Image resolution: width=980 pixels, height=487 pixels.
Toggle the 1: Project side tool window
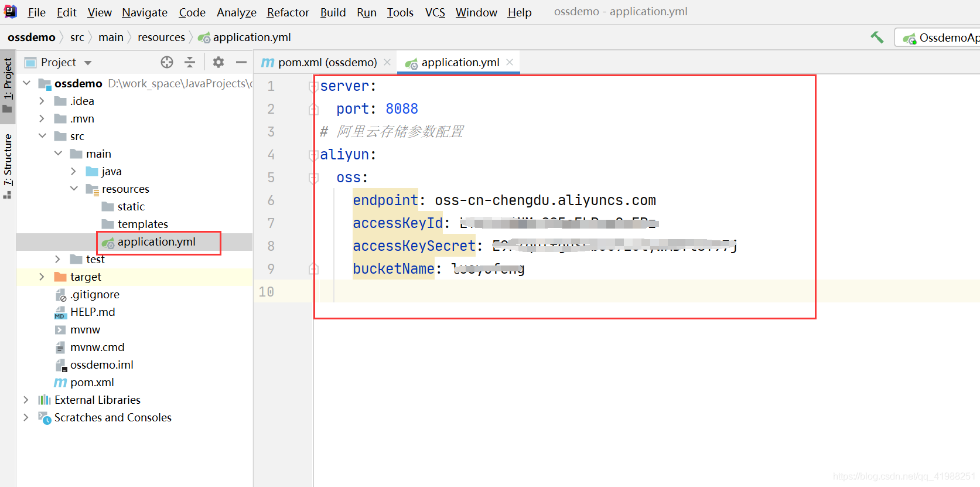pos(8,86)
